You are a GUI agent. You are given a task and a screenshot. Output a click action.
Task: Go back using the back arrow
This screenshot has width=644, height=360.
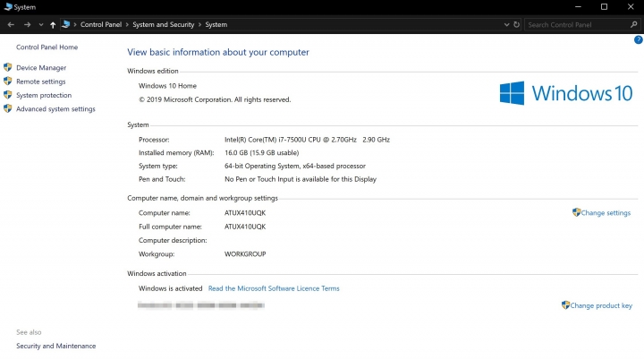coord(11,25)
